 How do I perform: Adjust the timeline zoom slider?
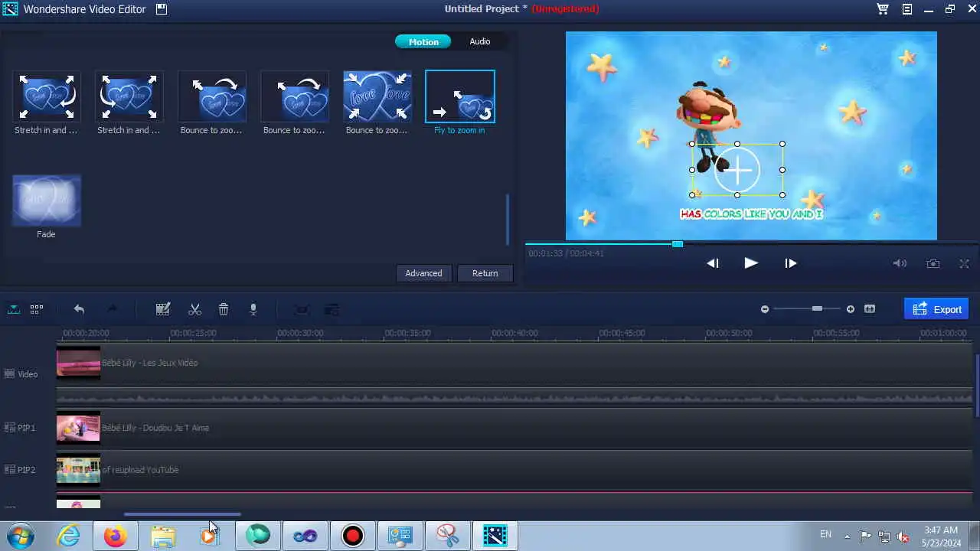[817, 309]
